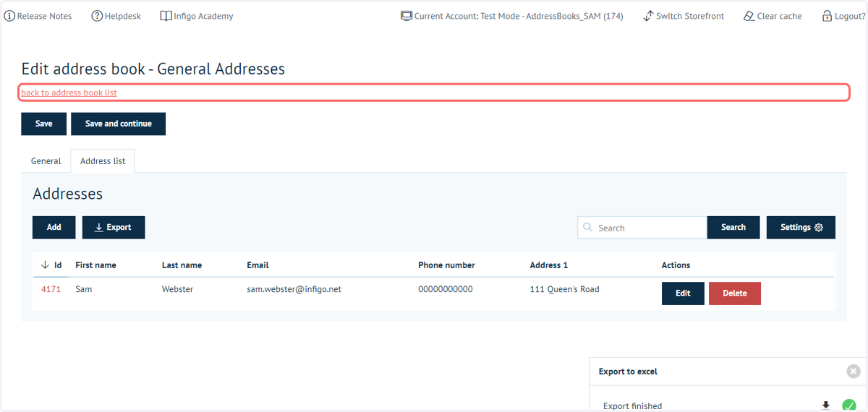Select the Address list tab
Viewport: 868px width, 412px height.
[x=103, y=161]
